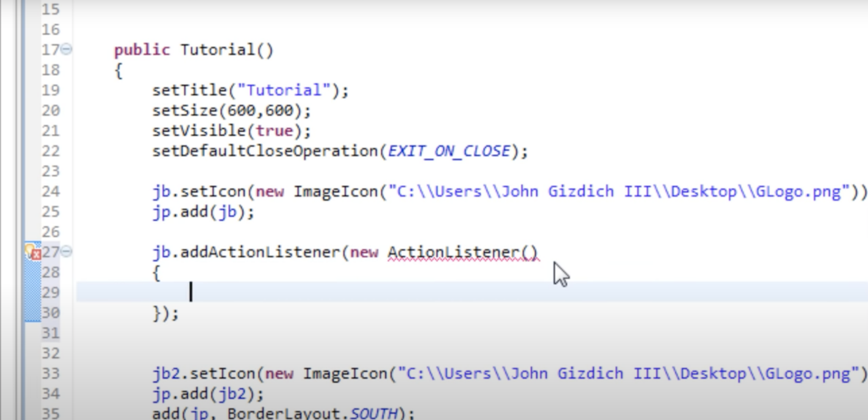Click the error quick-fix marker on line 27

click(33, 252)
